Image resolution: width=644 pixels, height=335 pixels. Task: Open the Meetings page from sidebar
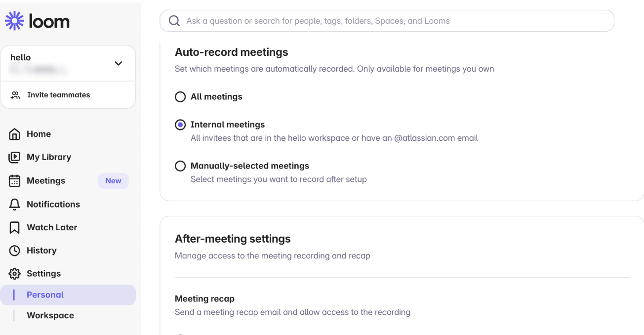click(x=46, y=181)
